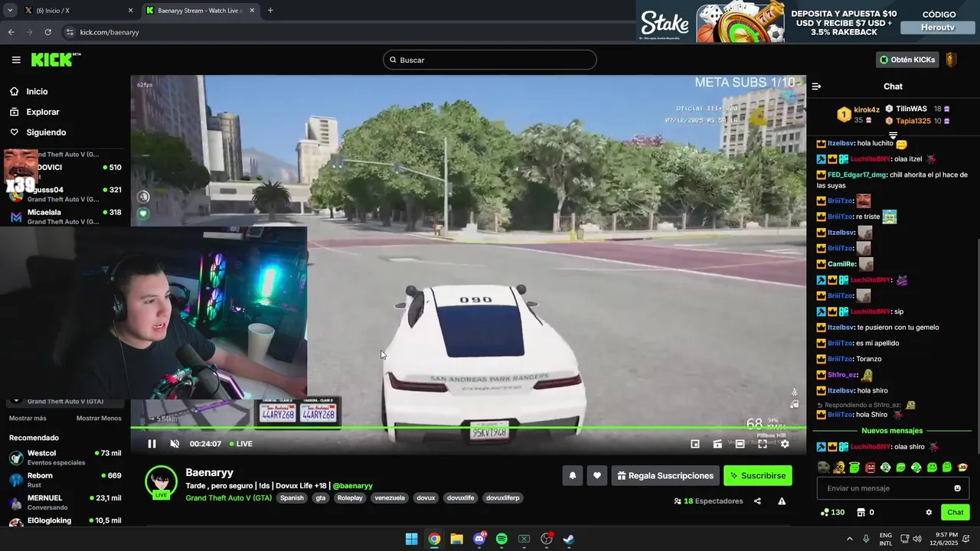Select the Spanish tag
The image size is (980, 551).
pos(292,497)
